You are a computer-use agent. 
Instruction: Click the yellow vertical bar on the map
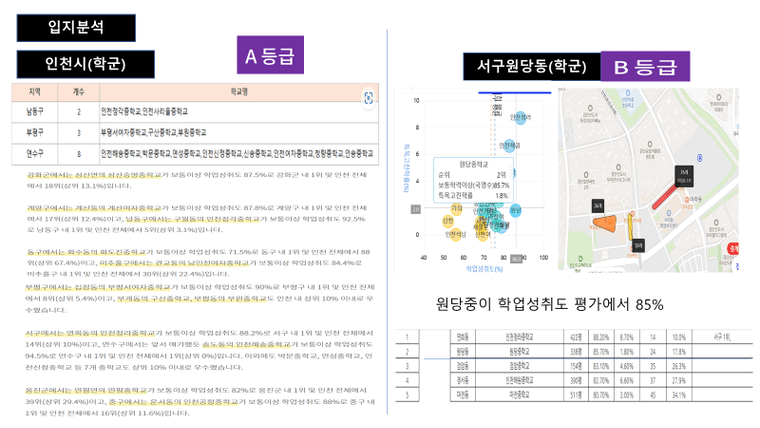[x=631, y=227]
